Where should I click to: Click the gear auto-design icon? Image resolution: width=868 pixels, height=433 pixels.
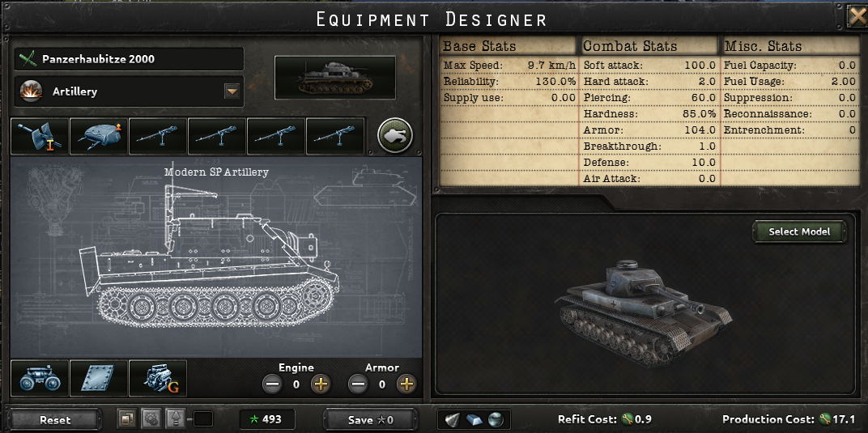151,419
